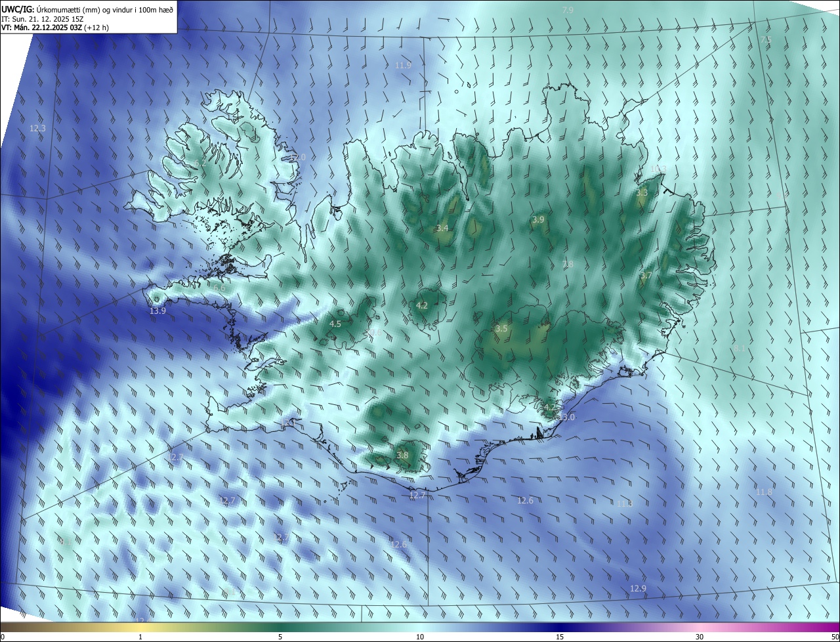
Task: Click the 'IT: Sun. 21. 12. 2025 15Z' line
Action: coord(44,18)
